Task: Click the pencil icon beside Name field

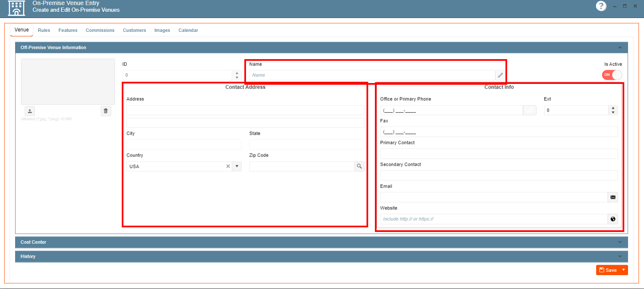Action: click(x=500, y=75)
